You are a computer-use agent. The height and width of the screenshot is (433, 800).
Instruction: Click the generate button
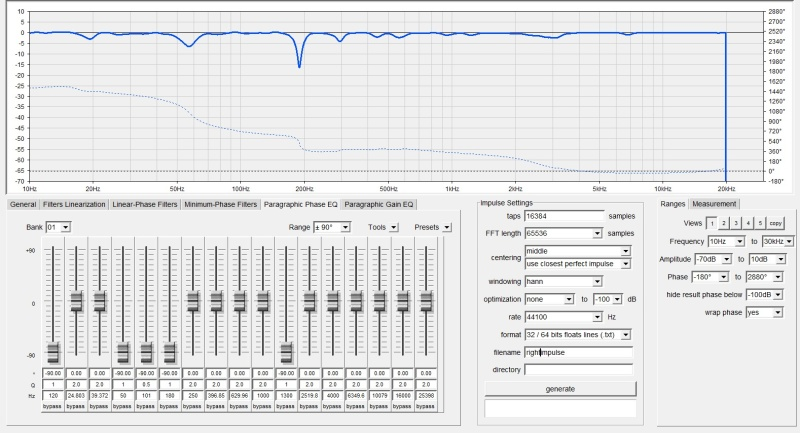point(560,388)
